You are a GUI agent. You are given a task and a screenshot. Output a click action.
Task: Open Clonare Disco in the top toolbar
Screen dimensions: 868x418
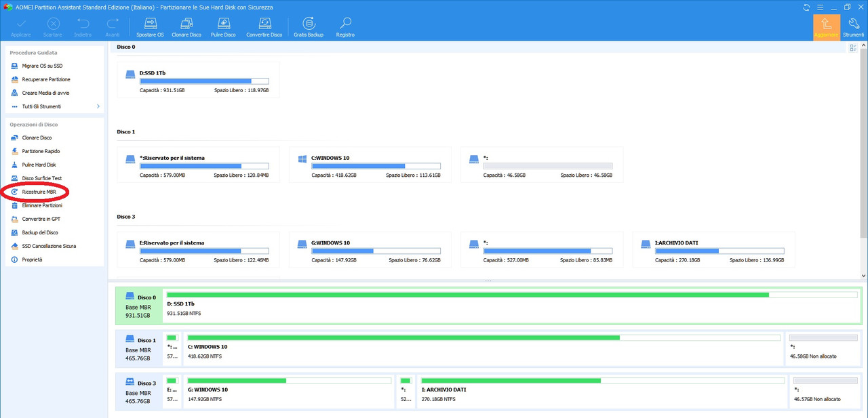point(186,27)
